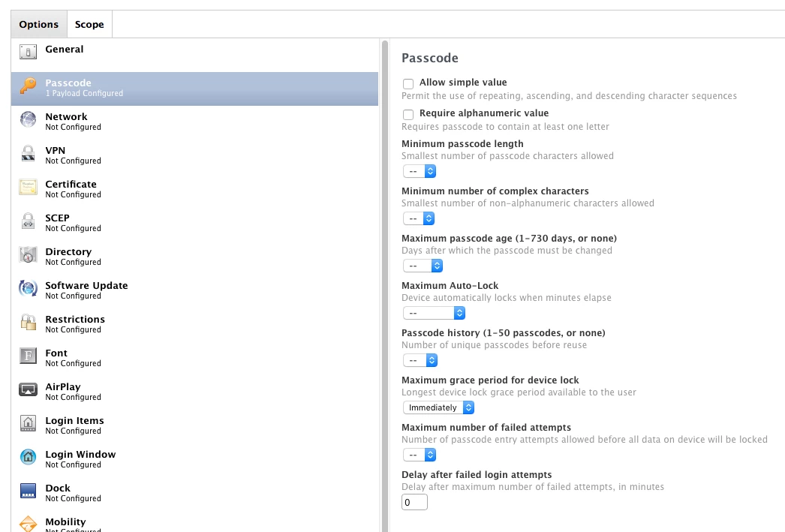Viewport: 785px width, 532px height.
Task: Click the Passcode section heading
Action: coord(429,58)
